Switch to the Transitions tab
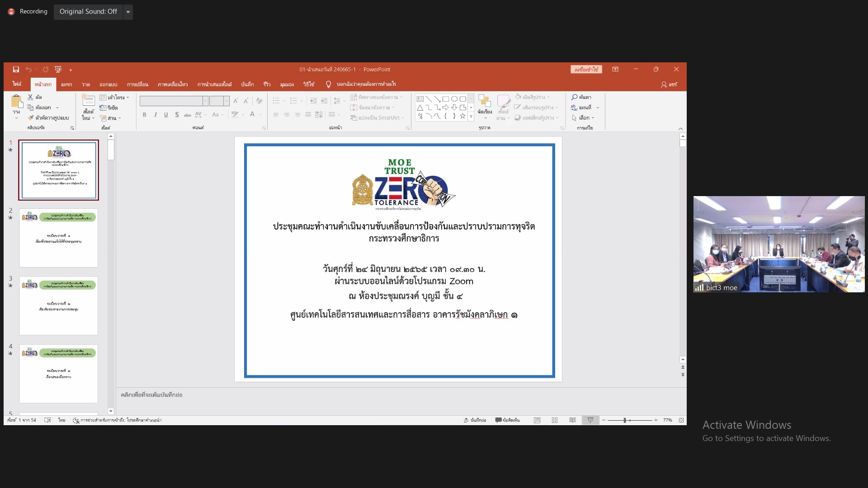Image resolution: width=868 pixels, height=488 pixels. coord(137,84)
